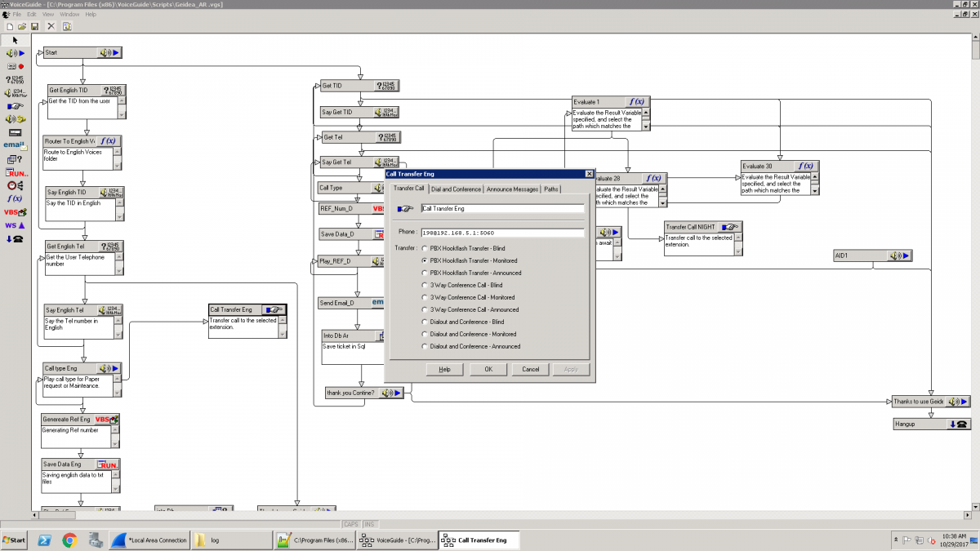The width and height of the screenshot is (980, 551).
Task: Choose the email module tool in left toolbar
Action: coord(15,144)
